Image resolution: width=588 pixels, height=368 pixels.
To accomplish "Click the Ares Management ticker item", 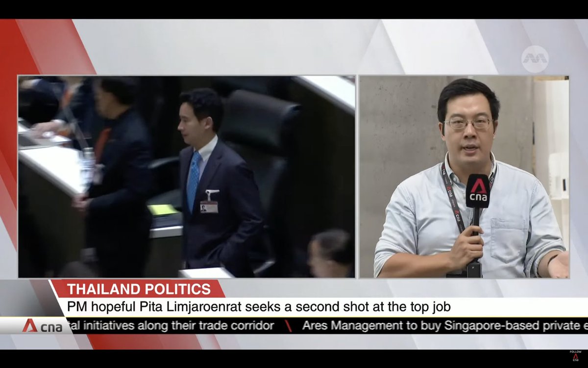I will click(445, 326).
